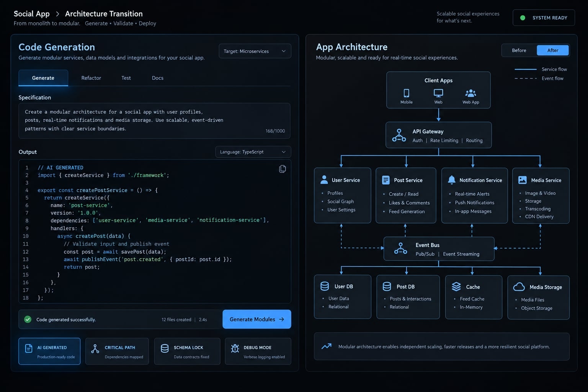Click the Post DB database icon
The width and height of the screenshot is (588, 392).
point(387,286)
